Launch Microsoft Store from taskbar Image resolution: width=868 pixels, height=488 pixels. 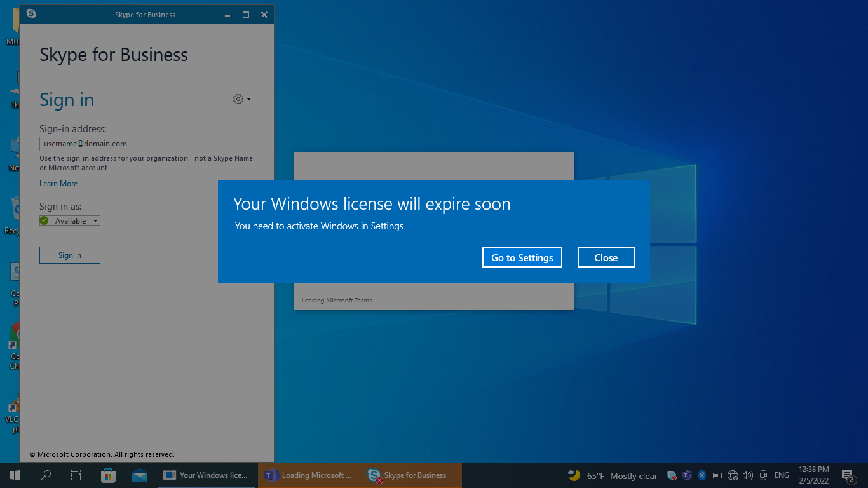[108, 475]
